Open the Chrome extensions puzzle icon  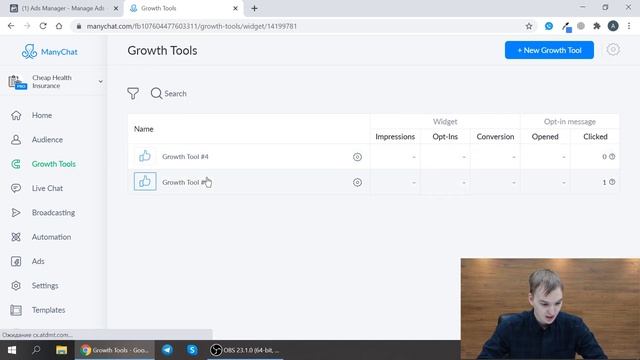tap(597, 26)
